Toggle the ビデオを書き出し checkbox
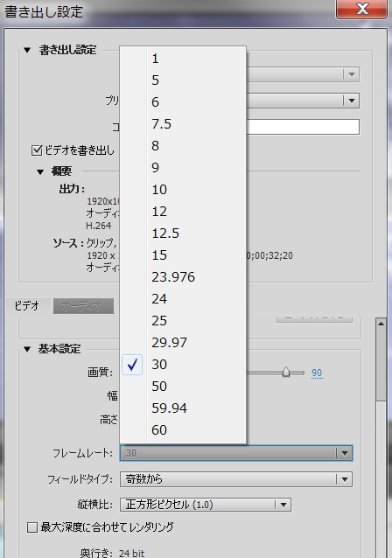 click(x=37, y=150)
